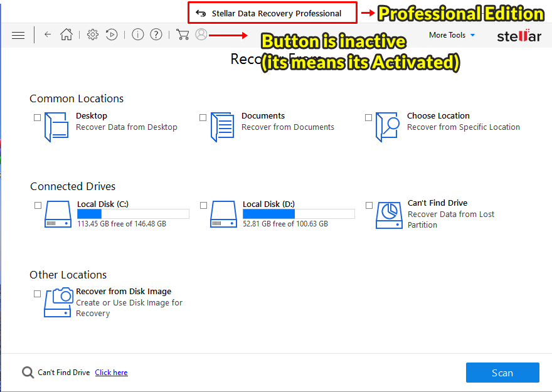Viewport: 552px width, 392px height.
Task: Click the Recover from Disk Image label
Action: pyautogui.click(x=124, y=292)
